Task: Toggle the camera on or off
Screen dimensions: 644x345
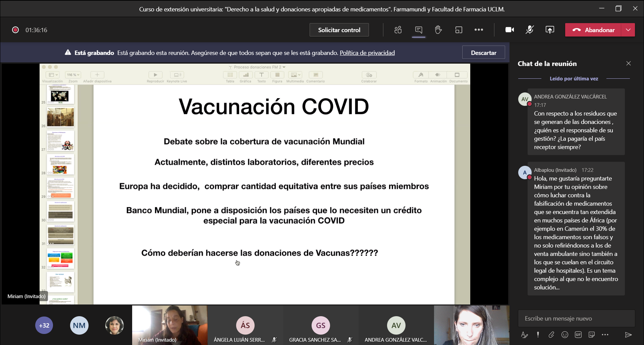Action: (x=509, y=30)
